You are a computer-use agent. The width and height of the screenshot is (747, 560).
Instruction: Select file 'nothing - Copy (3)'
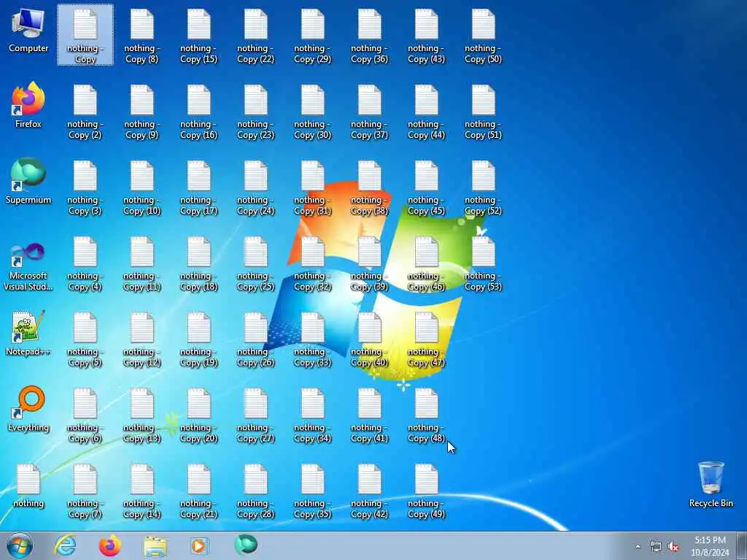tap(85, 188)
